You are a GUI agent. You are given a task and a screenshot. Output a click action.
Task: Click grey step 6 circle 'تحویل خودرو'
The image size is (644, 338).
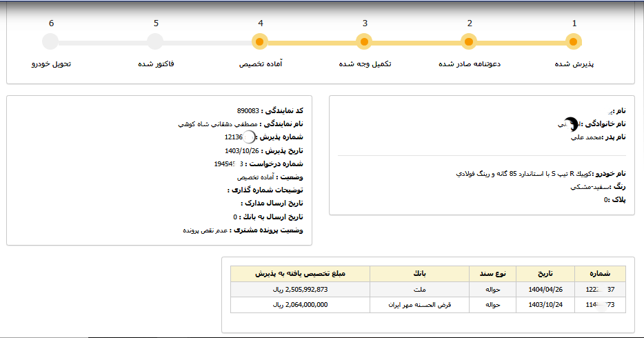coord(51,42)
